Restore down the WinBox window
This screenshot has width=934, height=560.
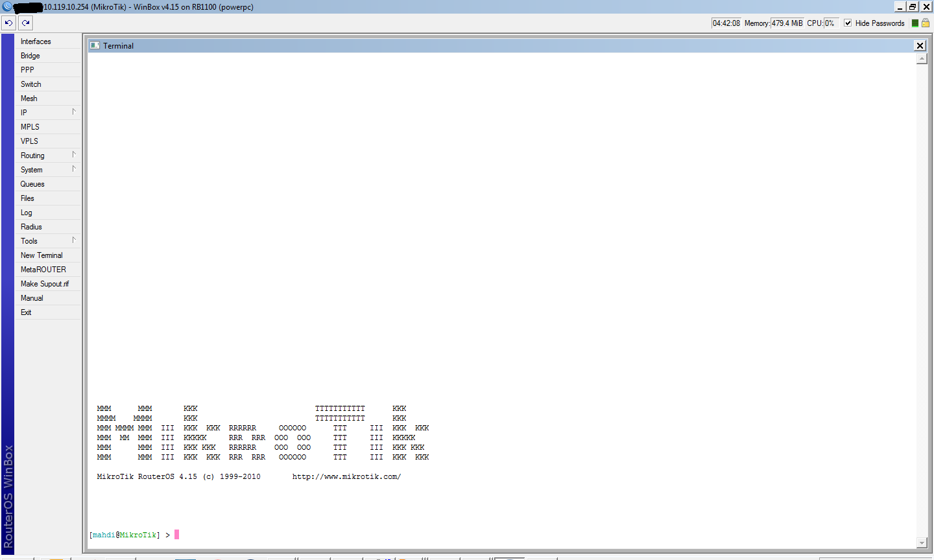913,6
